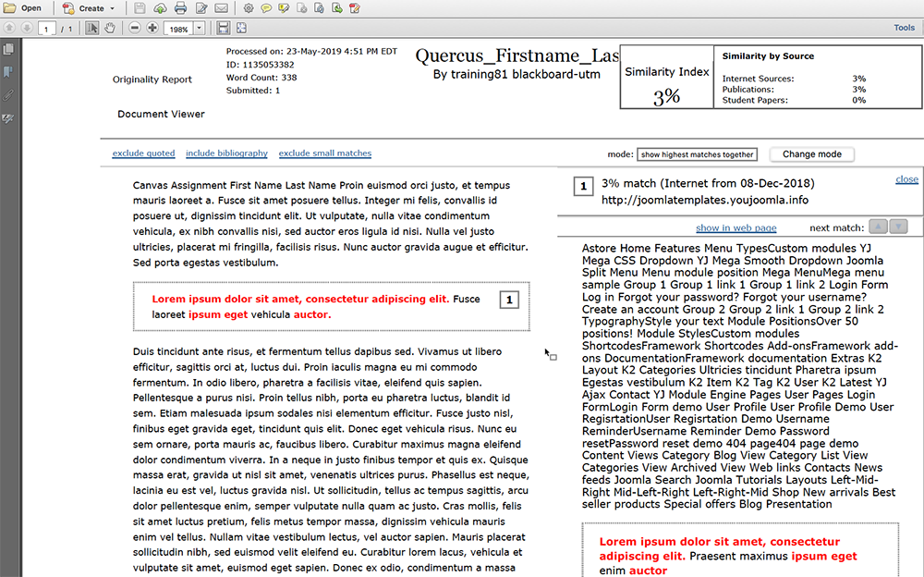
Task: Click the 'include bibliography' link
Action: (227, 153)
